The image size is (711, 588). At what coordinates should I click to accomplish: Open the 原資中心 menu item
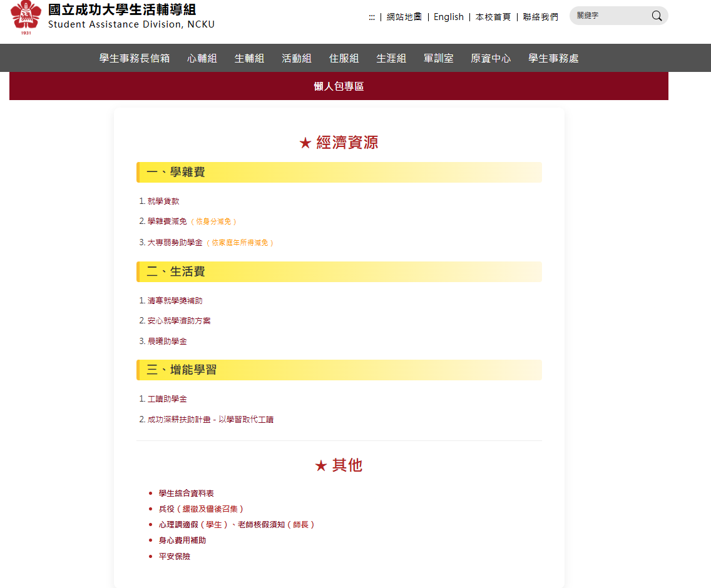coord(491,58)
